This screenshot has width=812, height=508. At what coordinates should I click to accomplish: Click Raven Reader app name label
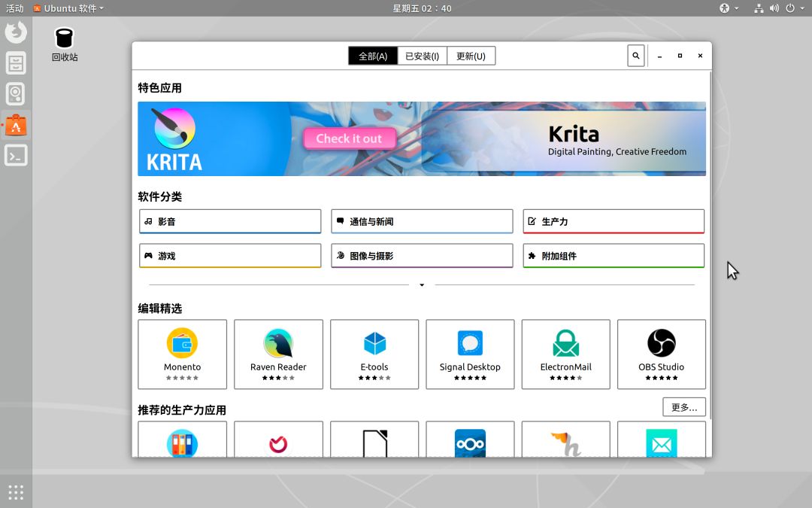(x=278, y=367)
